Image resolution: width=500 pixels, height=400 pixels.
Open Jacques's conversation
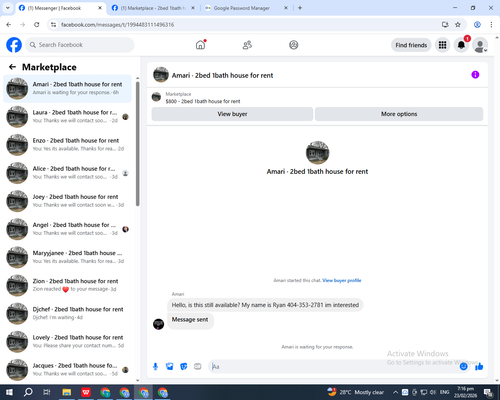(67, 370)
